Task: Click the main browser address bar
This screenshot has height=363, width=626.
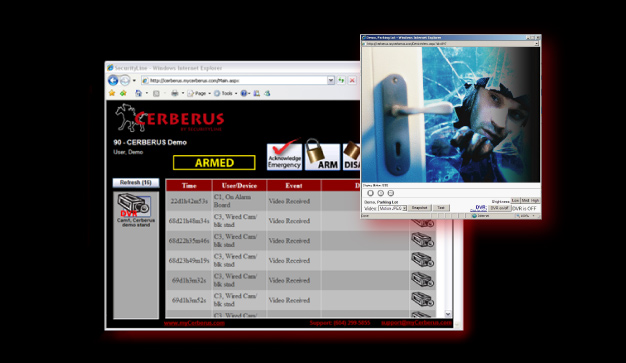Action: 235,81
